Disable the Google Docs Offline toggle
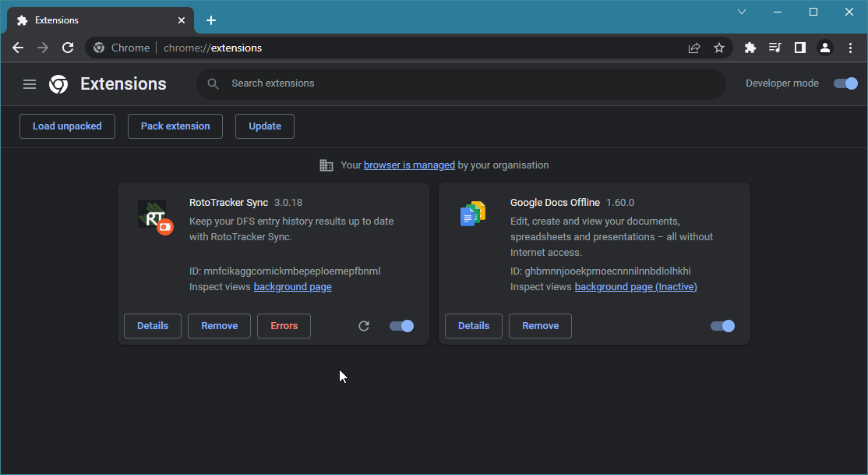868x475 pixels. [x=722, y=326]
